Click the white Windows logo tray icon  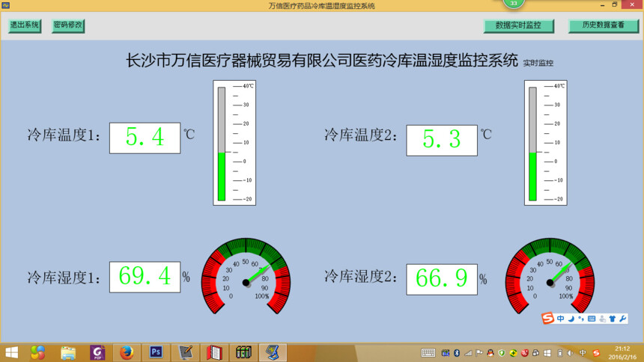(547, 353)
